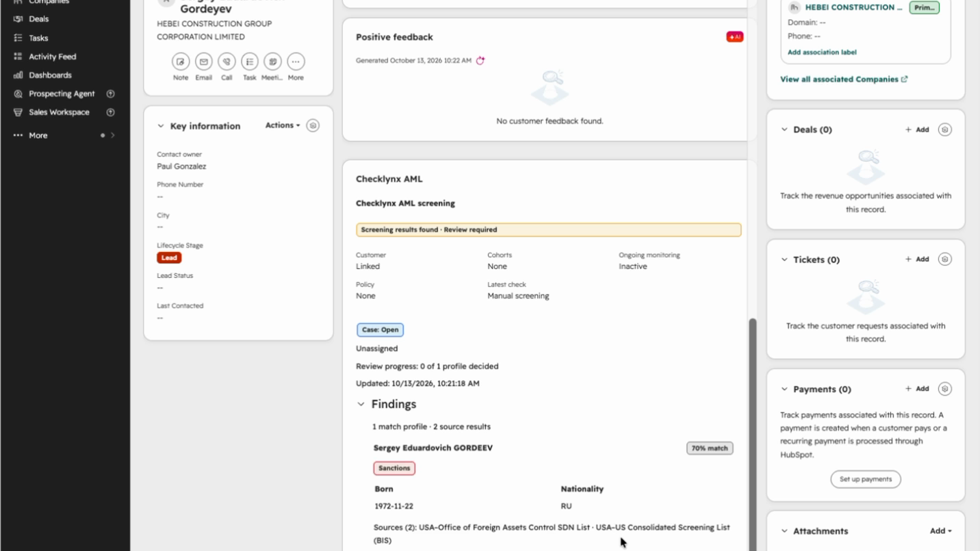Open Tickets card settings gear
Screen dimensions: 980x551
(944, 259)
